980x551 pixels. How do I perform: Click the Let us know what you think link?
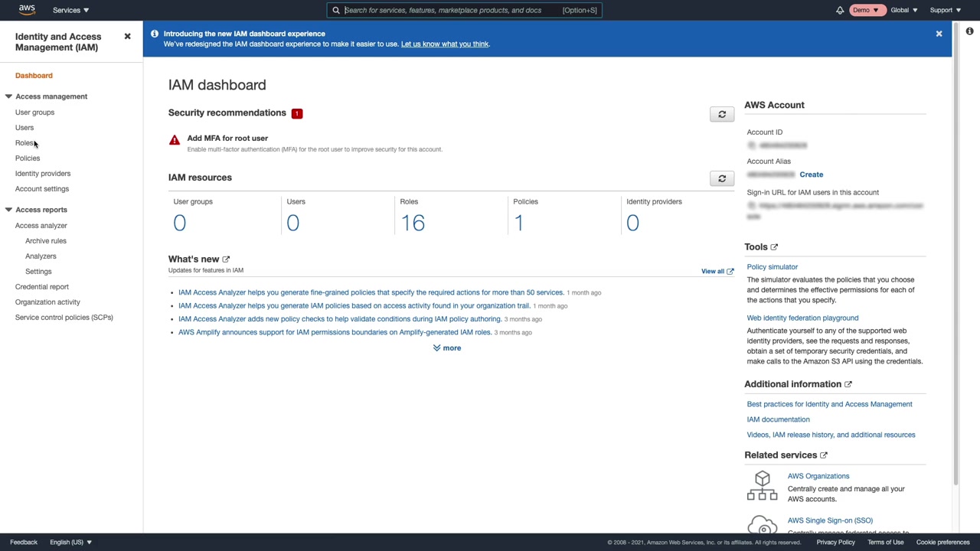coord(445,44)
